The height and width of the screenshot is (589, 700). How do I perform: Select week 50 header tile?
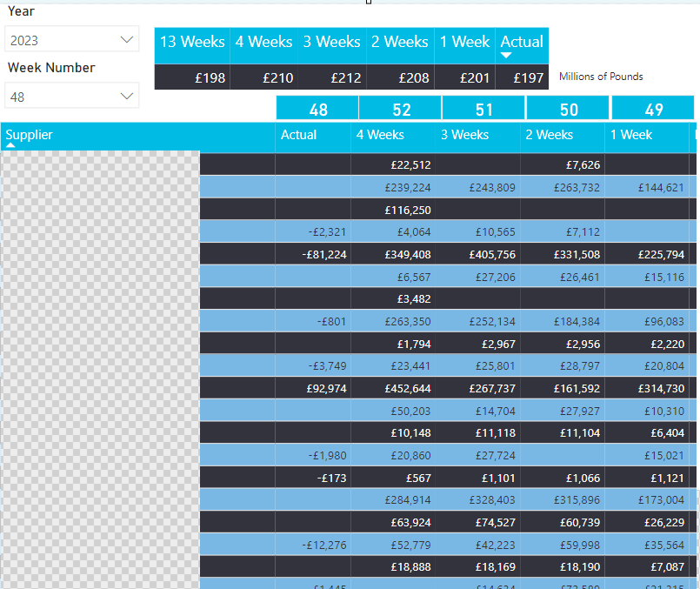(x=568, y=109)
